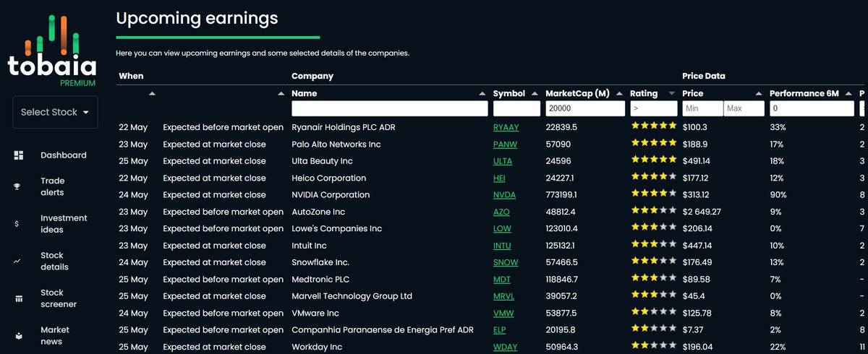
Task: Open INTU symbol link
Action: pyautogui.click(x=503, y=246)
